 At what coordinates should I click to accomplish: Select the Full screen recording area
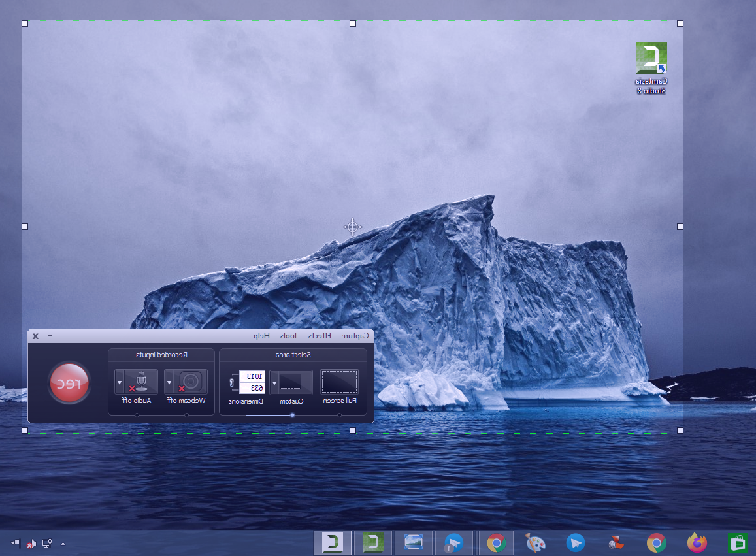tap(340, 382)
